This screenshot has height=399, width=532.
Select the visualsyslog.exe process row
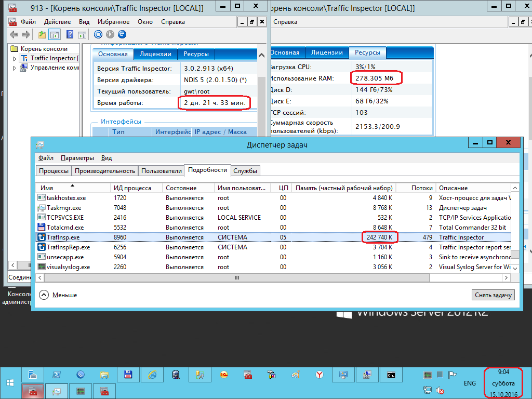click(273, 267)
